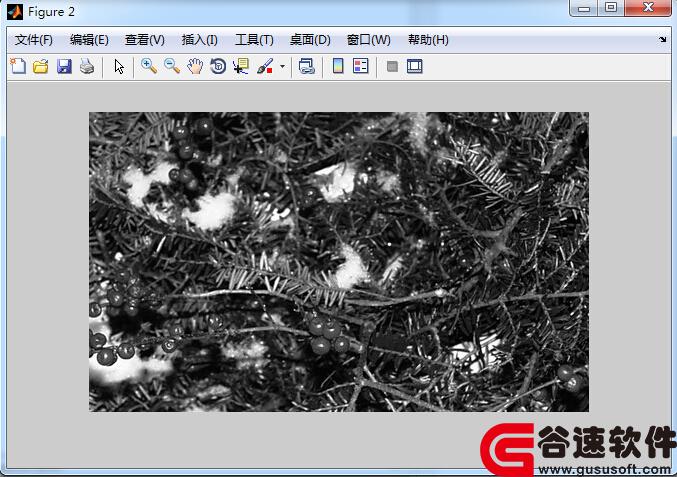
Task: Open the 帮助(H) menu
Action: [428, 40]
